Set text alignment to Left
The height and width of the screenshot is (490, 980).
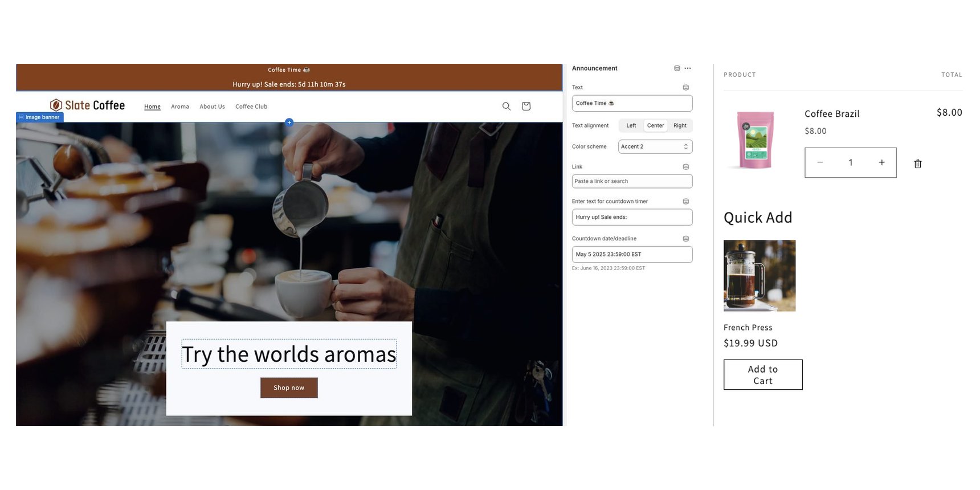pos(631,125)
